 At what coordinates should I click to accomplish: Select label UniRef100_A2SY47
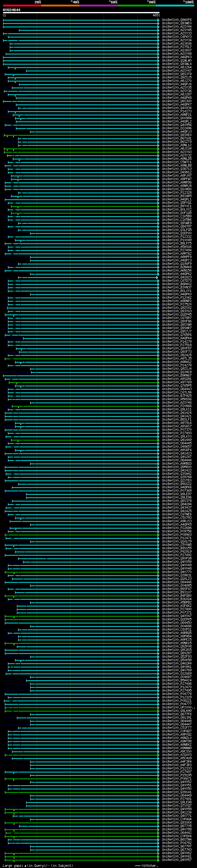[177, 71]
